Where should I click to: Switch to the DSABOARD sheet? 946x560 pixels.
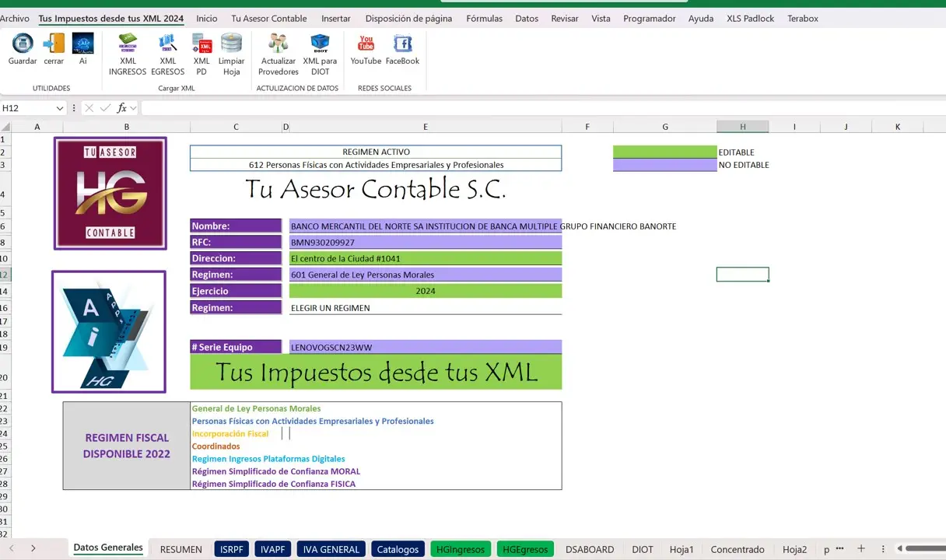click(590, 549)
